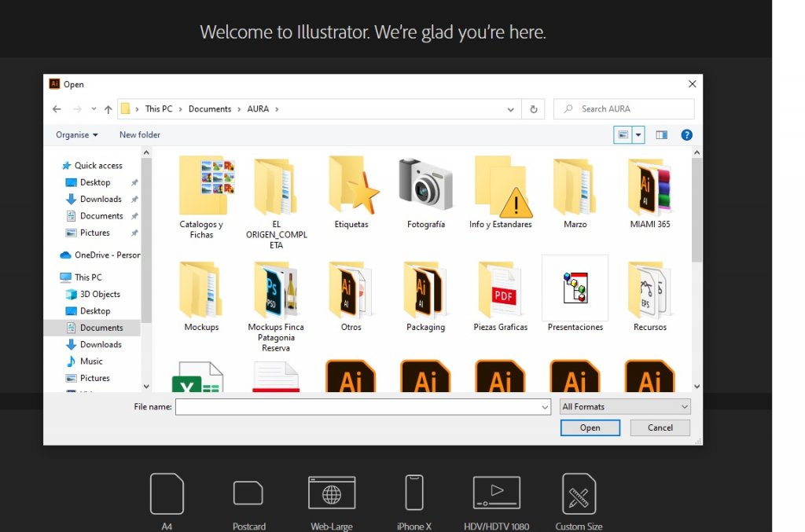805x532 pixels.
Task: Open the Info y Estandares folder
Action: pyautogui.click(x=500, y=185)
